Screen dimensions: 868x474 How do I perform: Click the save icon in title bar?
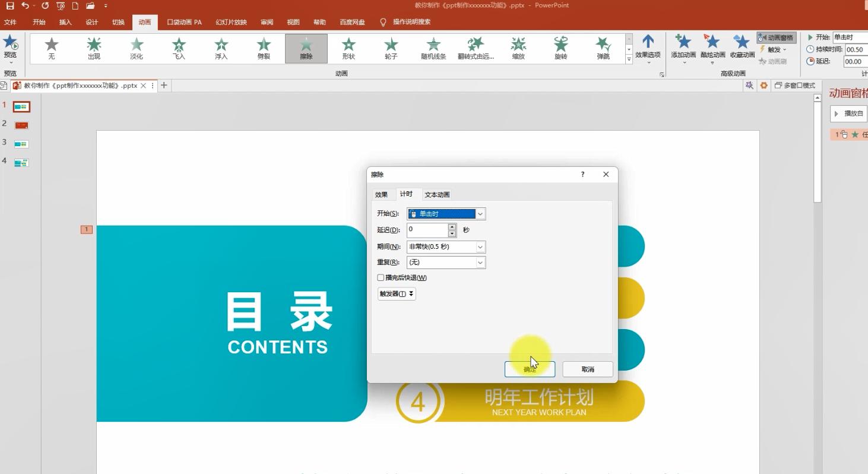coord(10,6)
